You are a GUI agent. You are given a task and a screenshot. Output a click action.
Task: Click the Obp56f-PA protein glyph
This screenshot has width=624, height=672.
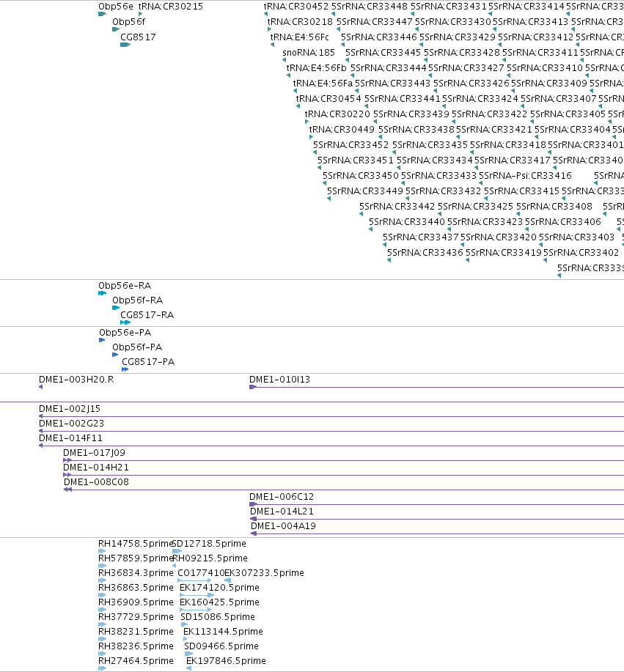(115, 355)
